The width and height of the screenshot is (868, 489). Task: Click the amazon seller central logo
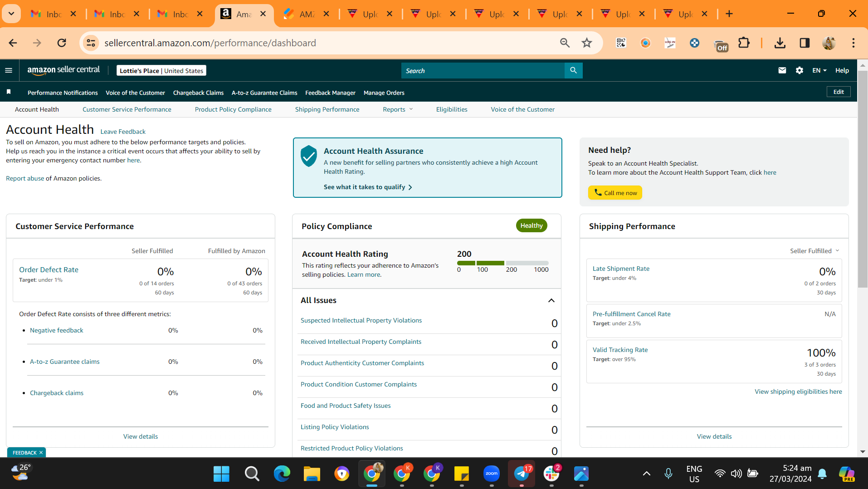pyautogui.click(x=63, y=70)
